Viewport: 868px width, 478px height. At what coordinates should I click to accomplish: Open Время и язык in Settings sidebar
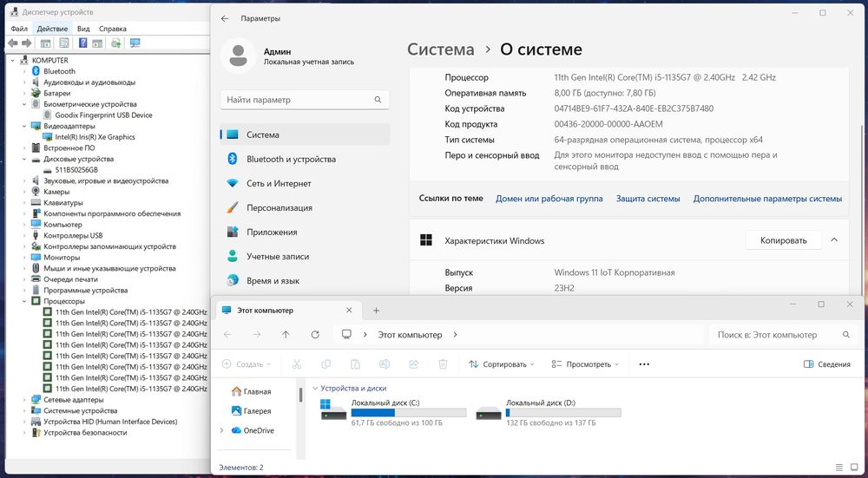pyautogui.click(x=305, y=280)
